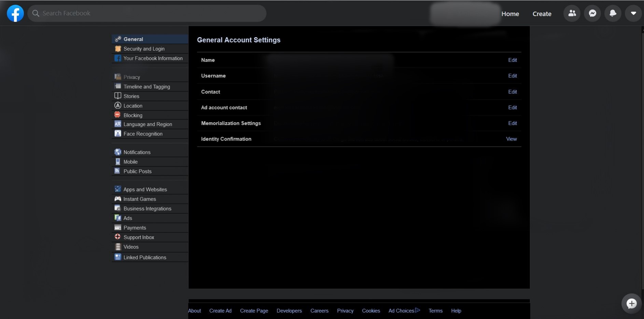The image size is (644, 319).
Task: Open the Create menu
Action: coord(542,14)
